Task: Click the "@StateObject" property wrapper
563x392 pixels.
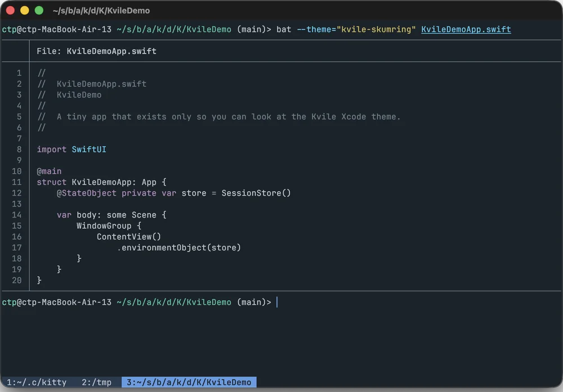Action: (87, 193)
